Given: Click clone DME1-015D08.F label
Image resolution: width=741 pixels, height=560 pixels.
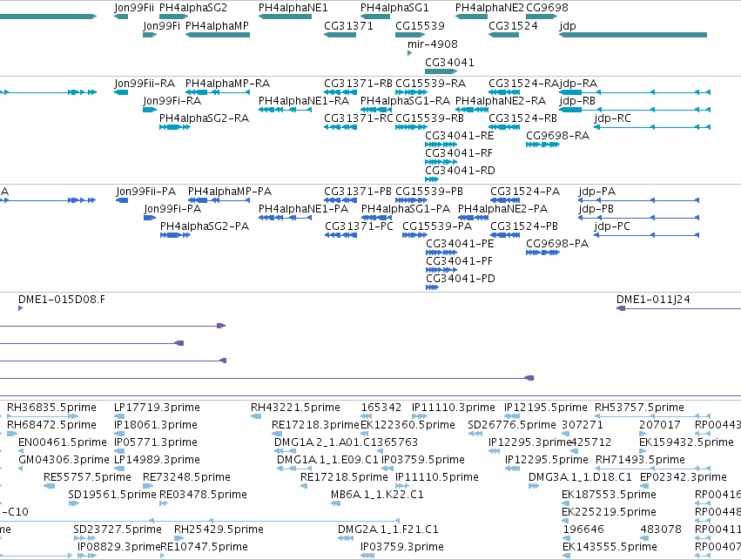Looking at the screenshot, I should 62,300.
